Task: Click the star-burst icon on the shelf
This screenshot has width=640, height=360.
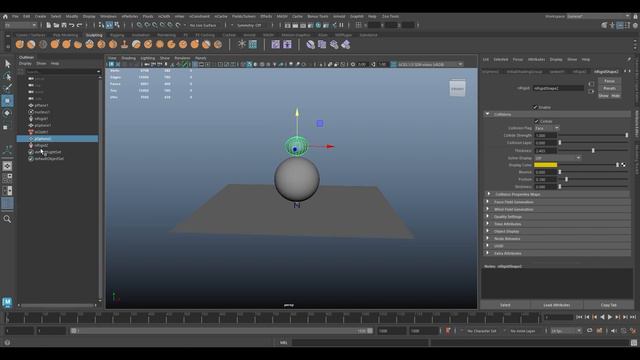Action: tap(242, 44)
